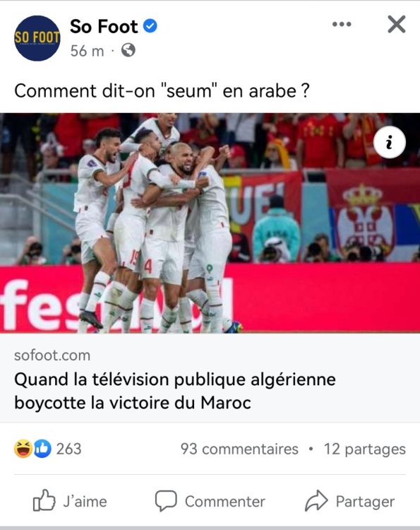View the 12 partages list
The height and width of the screenshot is (530, 420).
click(x=365, y=449)
